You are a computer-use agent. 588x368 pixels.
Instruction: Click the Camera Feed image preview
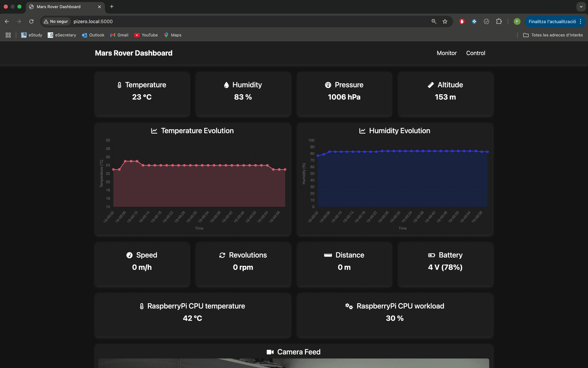[x=294, y=363]
